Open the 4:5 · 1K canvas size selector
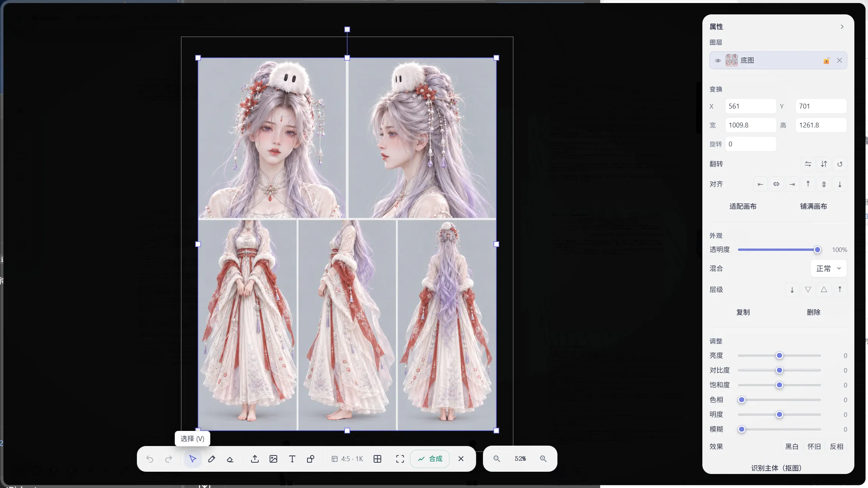 pos(347,459)
